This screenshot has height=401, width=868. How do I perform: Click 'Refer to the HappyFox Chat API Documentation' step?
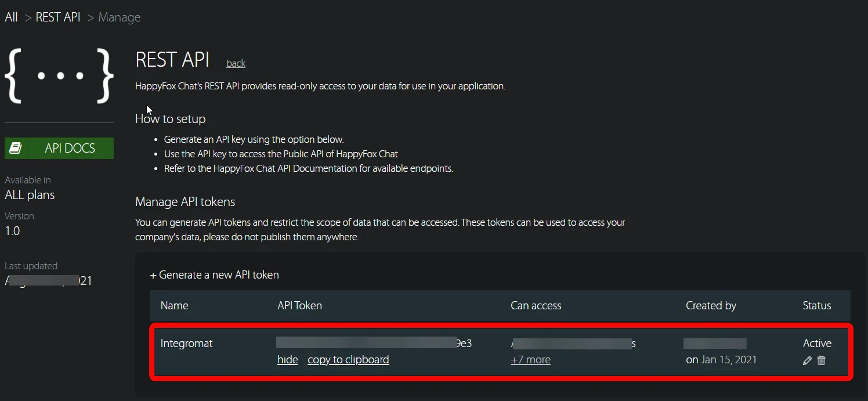tap(309, 169)
